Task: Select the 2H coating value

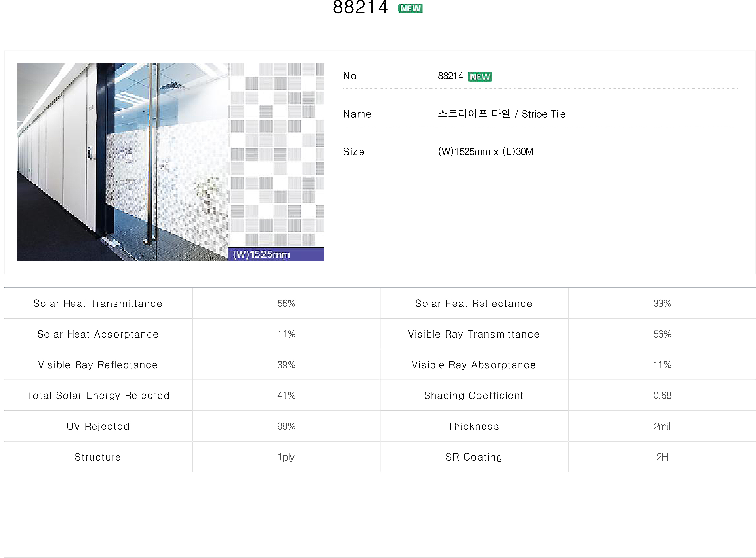Action: click(x=662, y=457)
